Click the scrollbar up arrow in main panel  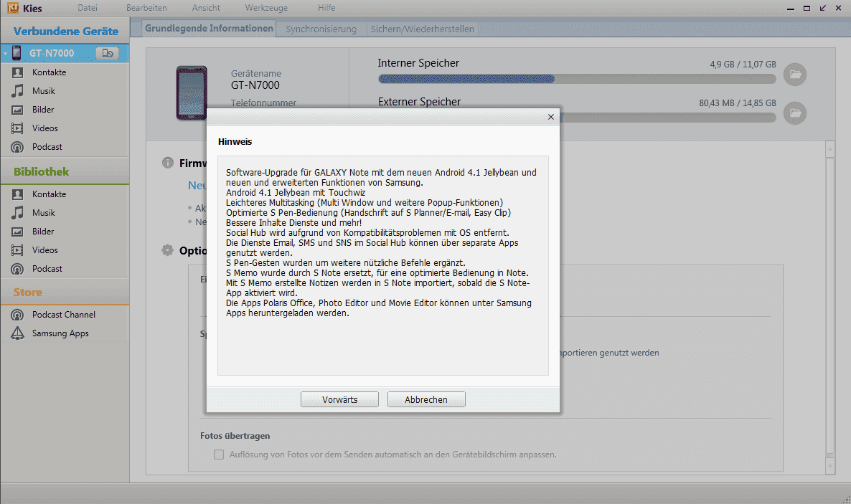click(829, 148)
